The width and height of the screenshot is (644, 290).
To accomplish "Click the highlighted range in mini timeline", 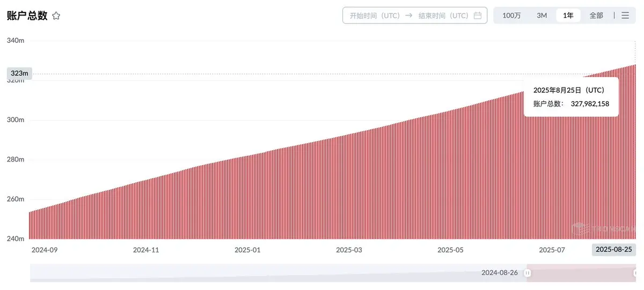I will [x=582, y=273].
